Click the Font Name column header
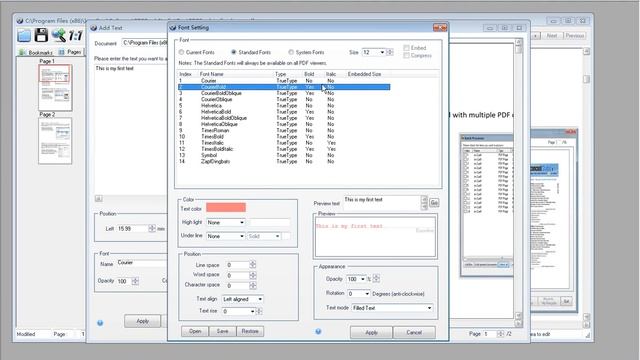Viewport: 640px width, 360px height. [x=211, y=74]
